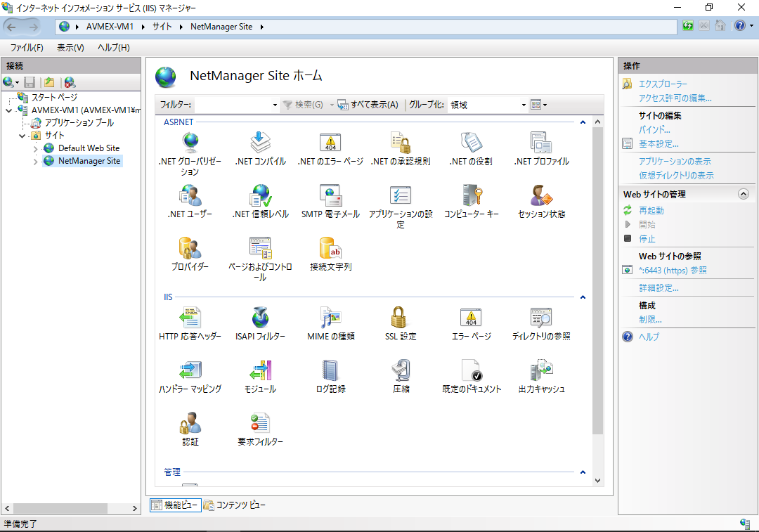The width and height of the screenshot is (759, 532).
Task: Expand the NetManager Site node
Action: click(35, 162)
